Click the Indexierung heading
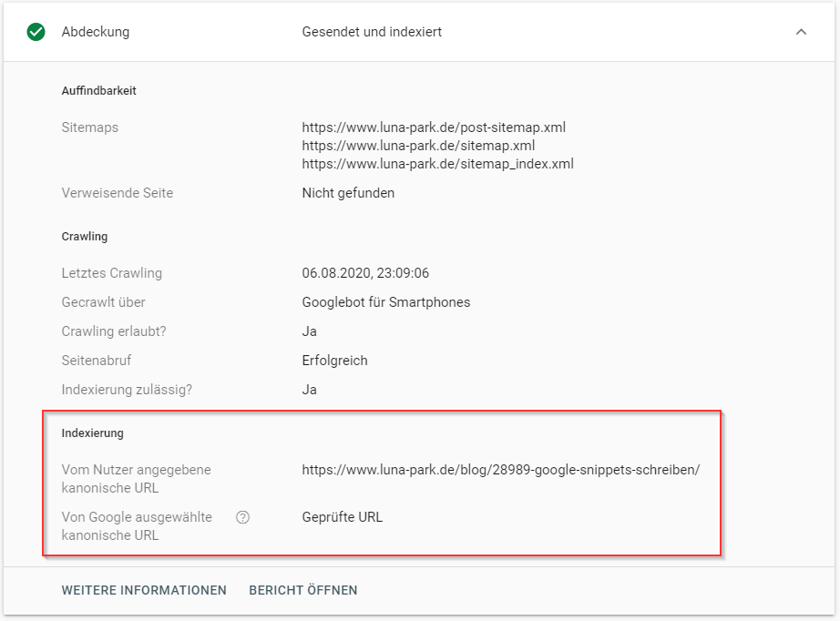 coord(92,433)
